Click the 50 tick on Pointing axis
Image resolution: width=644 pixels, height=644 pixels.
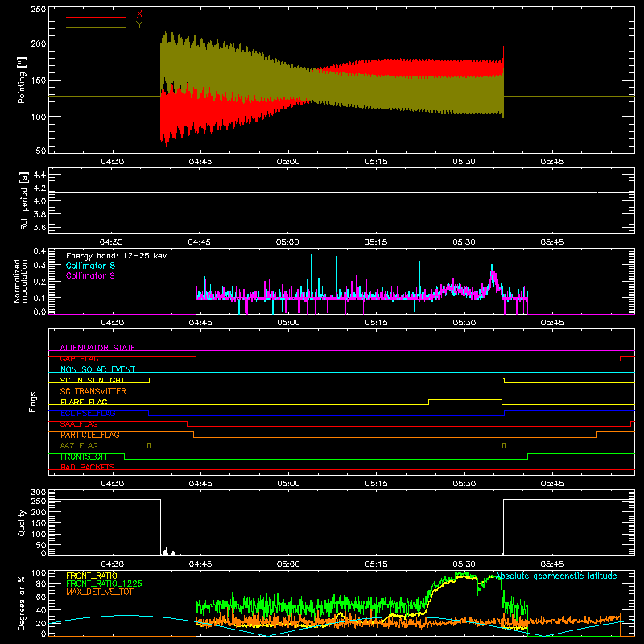click(41, 151)
